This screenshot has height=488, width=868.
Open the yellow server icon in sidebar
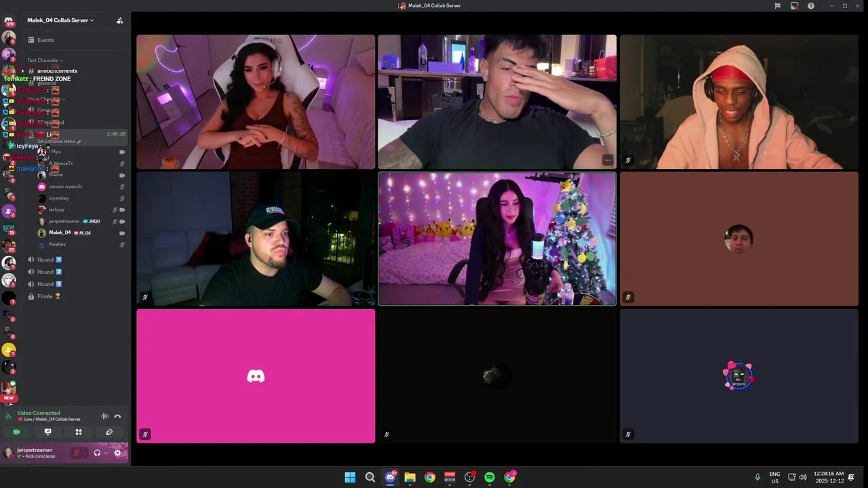click(9, 350)
